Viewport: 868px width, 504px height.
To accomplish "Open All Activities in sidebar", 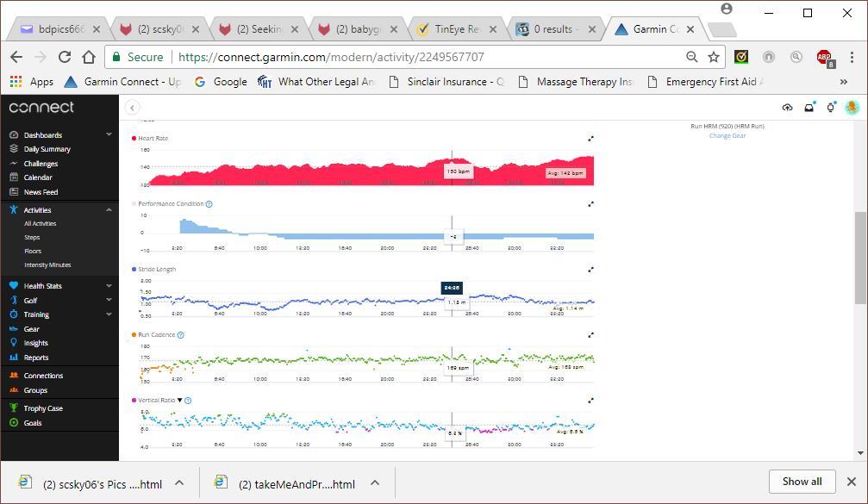I will (41, 224).
